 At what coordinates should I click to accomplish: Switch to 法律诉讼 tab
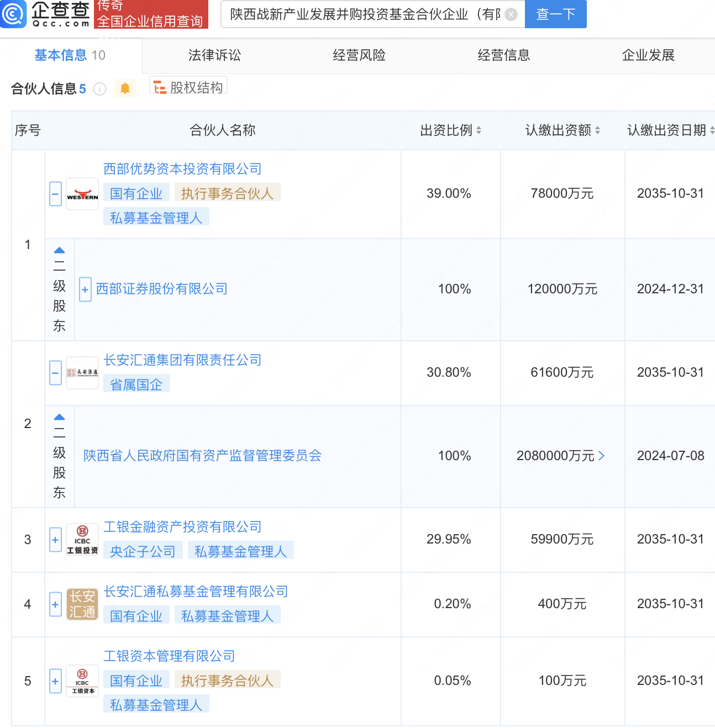click(214, 55)
